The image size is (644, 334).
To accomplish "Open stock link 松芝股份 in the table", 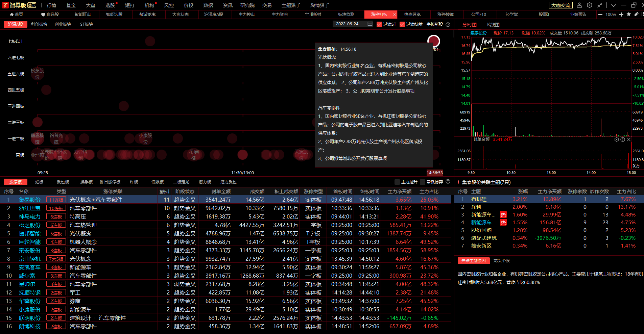I will [x=30, y=225].
